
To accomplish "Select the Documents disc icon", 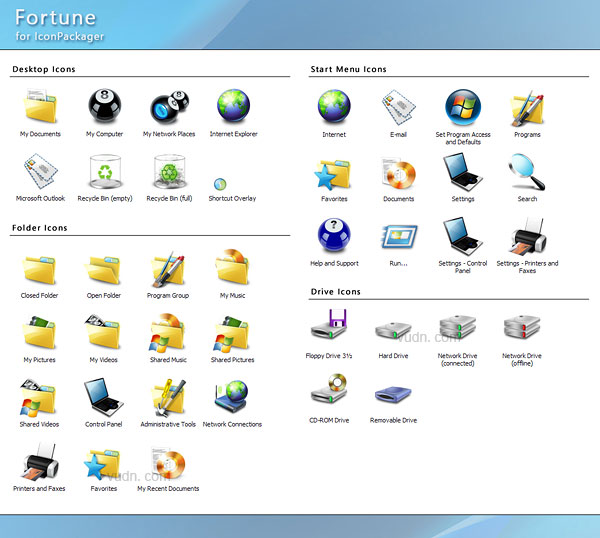I will pyautogui.click(x=399, y=173).
